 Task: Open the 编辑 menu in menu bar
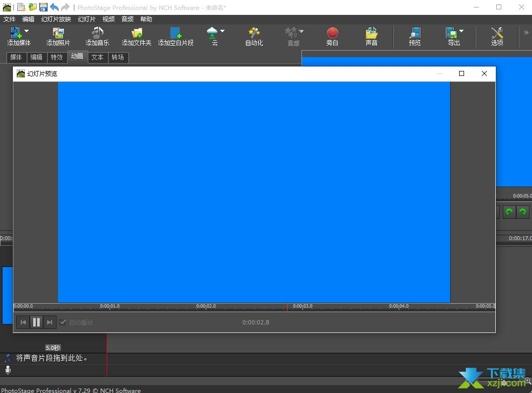(x=28, y=19)
